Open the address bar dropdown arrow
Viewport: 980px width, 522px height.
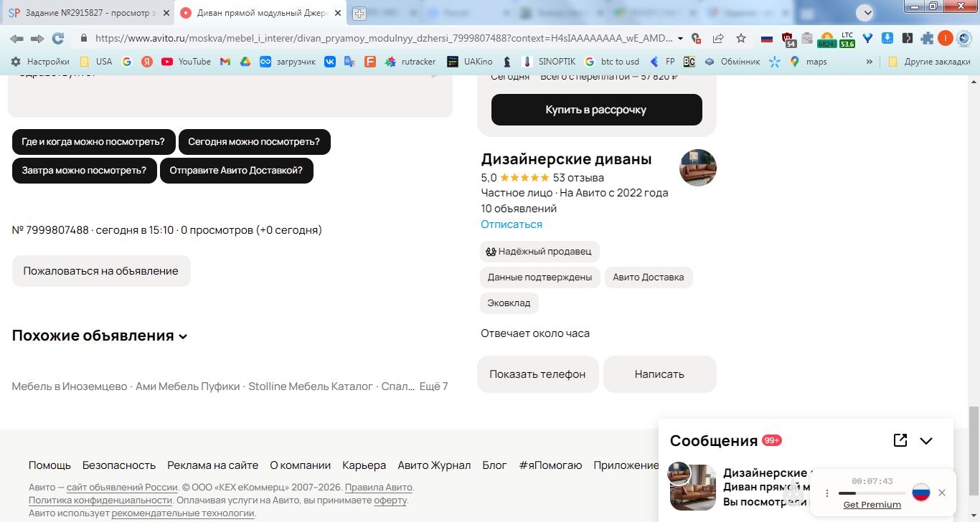[680, 39]
